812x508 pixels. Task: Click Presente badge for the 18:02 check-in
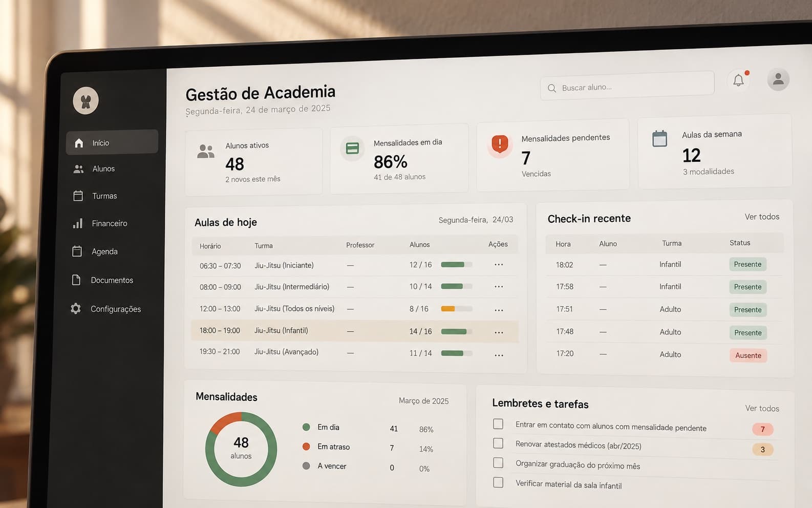point(747,264)
